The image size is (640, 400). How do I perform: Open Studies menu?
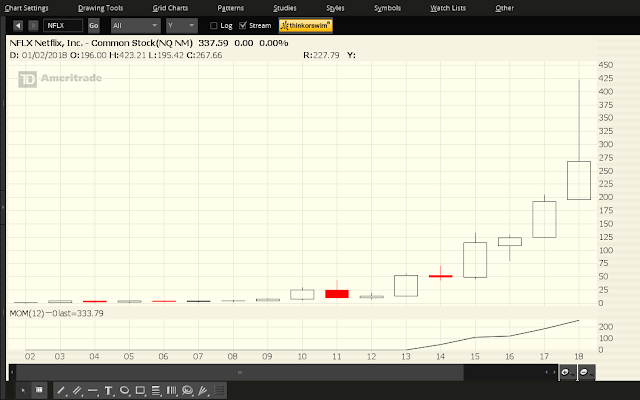coord(285,8)
